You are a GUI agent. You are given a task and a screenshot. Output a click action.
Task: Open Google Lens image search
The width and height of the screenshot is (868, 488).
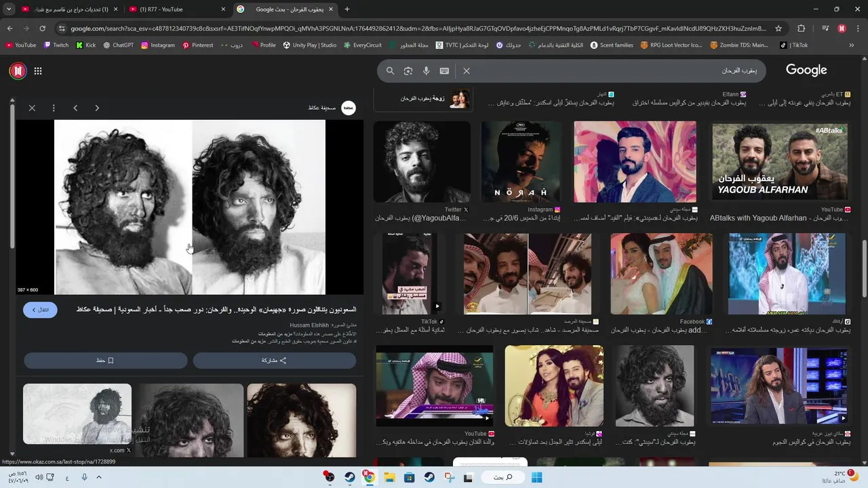(408, 70)
